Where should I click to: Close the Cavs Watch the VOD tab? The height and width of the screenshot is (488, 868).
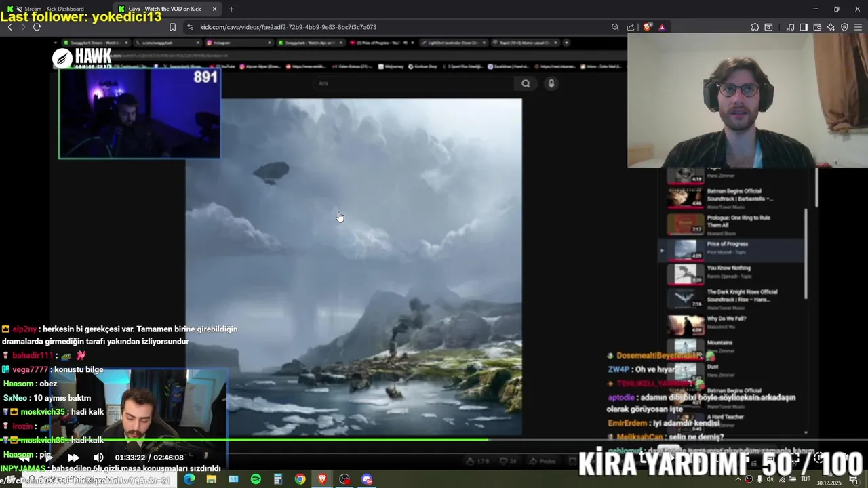(x=215, y=9)
